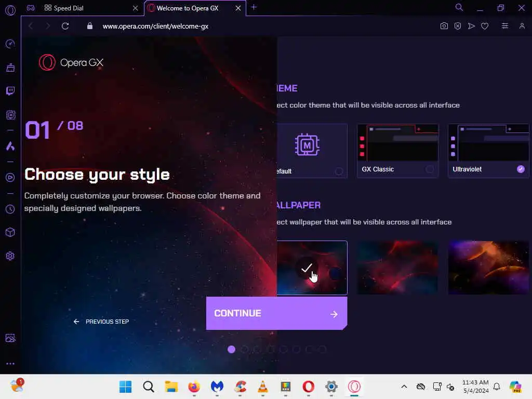Select the Default theme radio button
532x399 pixels.
[x=339, y=171]
